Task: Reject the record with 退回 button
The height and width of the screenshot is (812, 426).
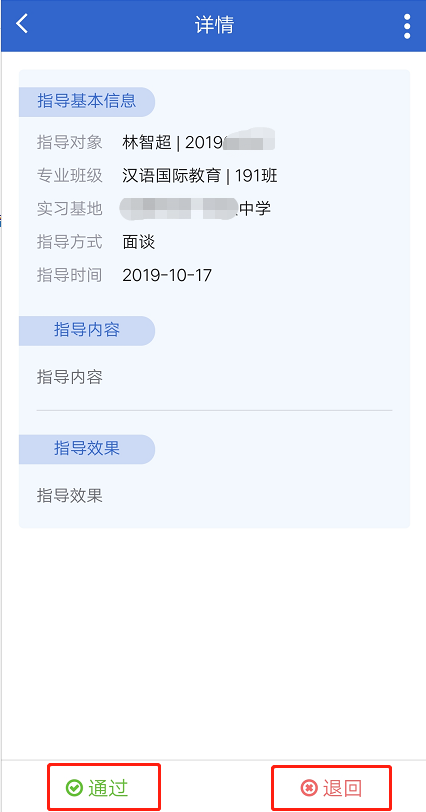Action: pyautogui.click(x=331, y=788)
